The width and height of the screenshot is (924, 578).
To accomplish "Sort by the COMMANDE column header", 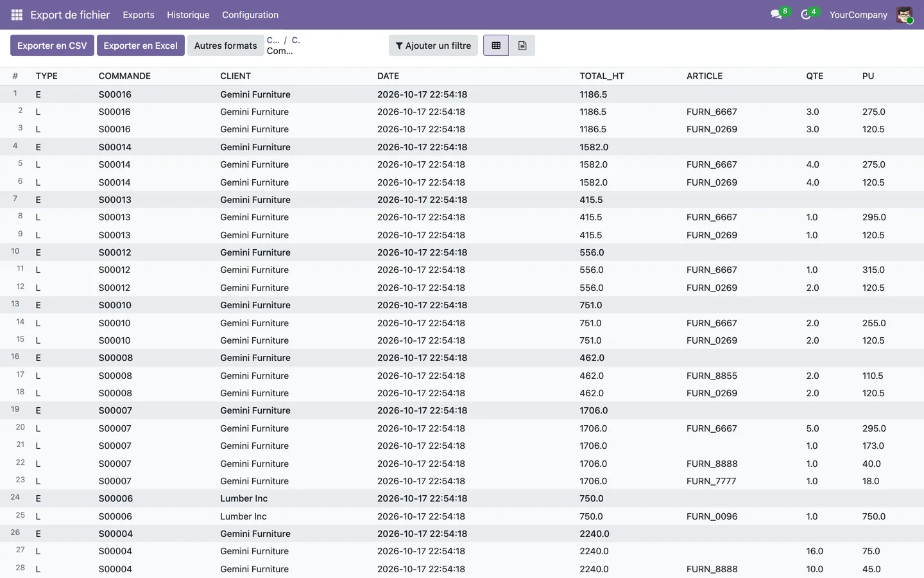I will coord(124,76).
